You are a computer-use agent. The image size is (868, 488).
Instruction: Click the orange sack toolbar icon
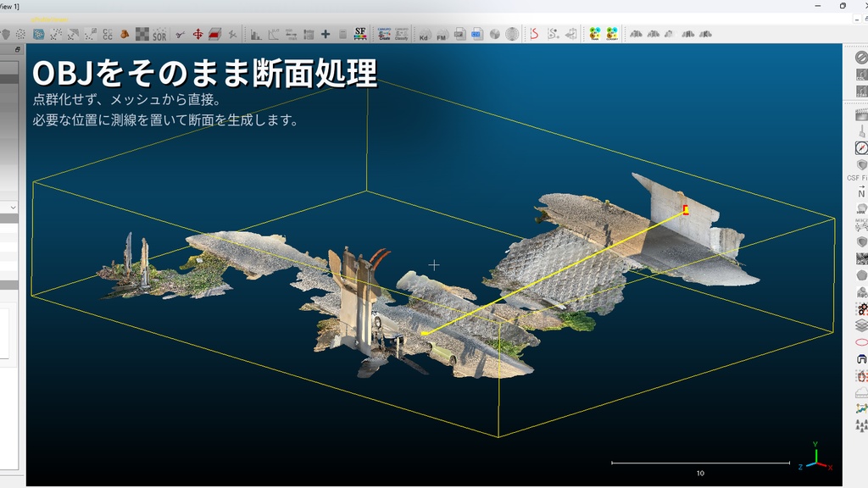pyautogui.click(x=125, y=34)
